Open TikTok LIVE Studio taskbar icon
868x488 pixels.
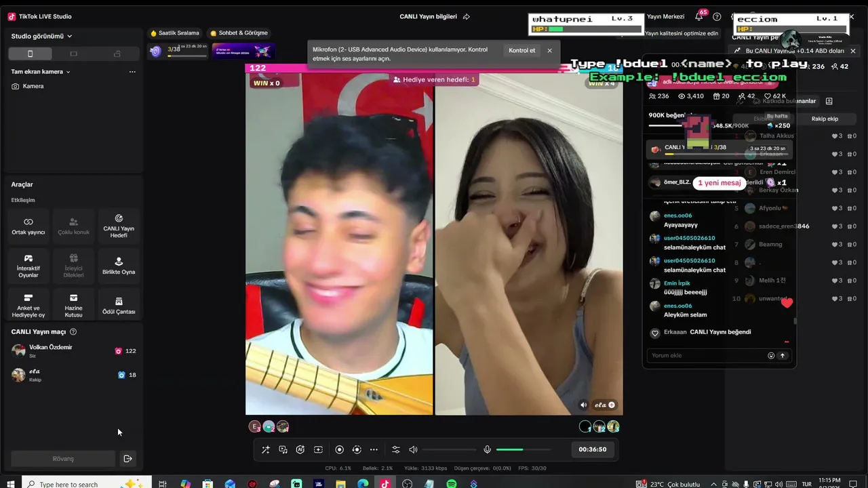tap(384, 484)
